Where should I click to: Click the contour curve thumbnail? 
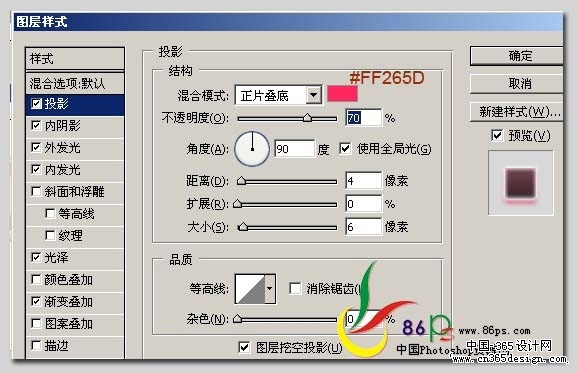coord(250,289)
